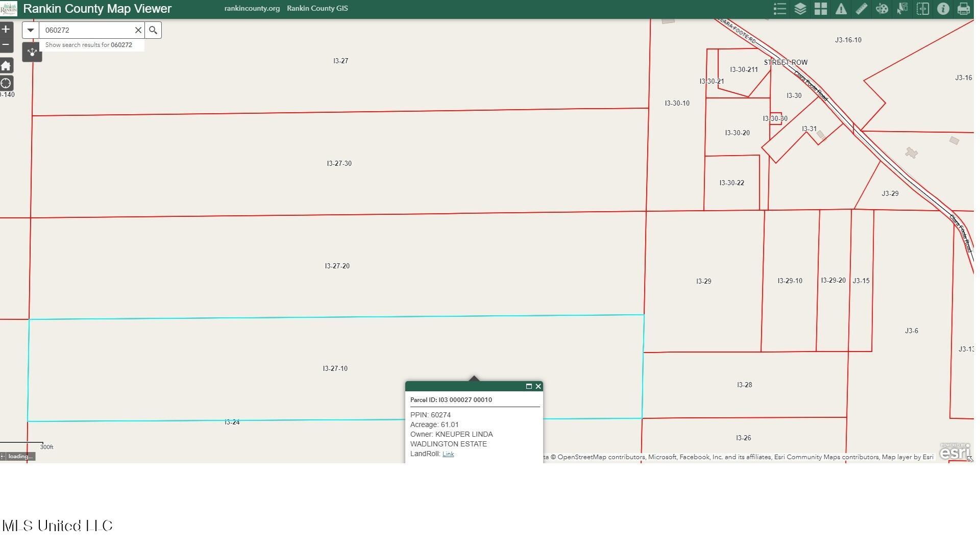Maximize the parcel info popup
The image size is (980, 551).
(x=529, y=386)
